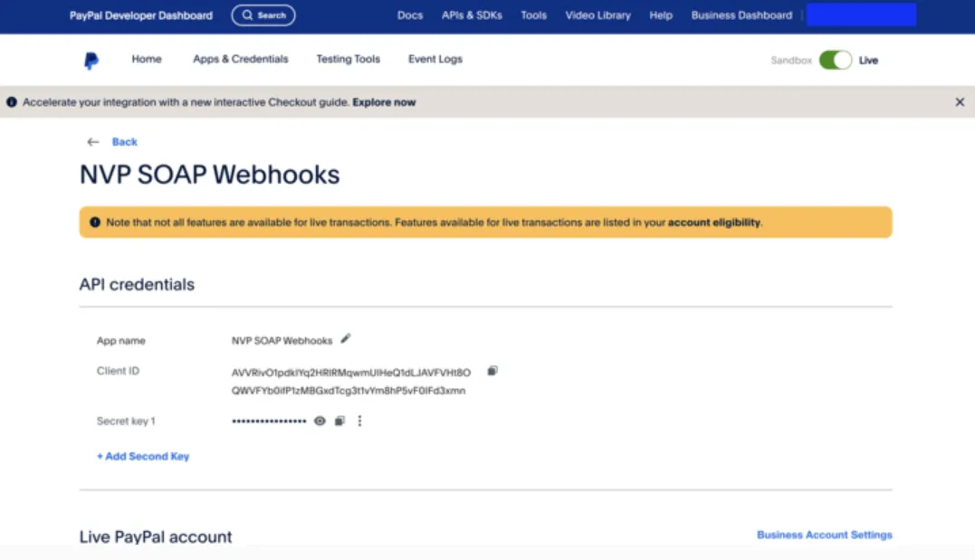Click the Live label beside the switch
This screenshot has width=975, height=560.
[x=868, y=61]
